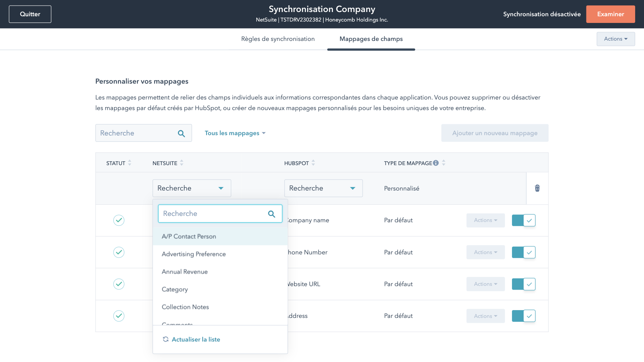Screen dimensions: 644x362
Task: Sort by the Statut column arrows
Action: (x=130, y=163)
